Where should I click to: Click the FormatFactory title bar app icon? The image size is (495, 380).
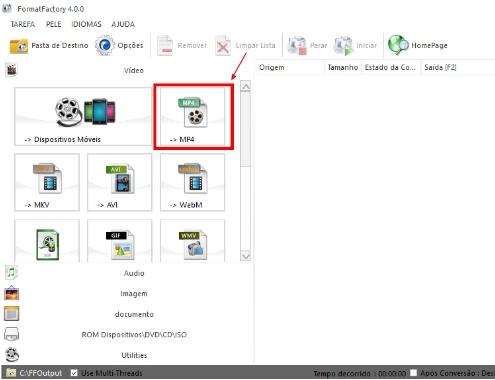(x=7, y=9)
